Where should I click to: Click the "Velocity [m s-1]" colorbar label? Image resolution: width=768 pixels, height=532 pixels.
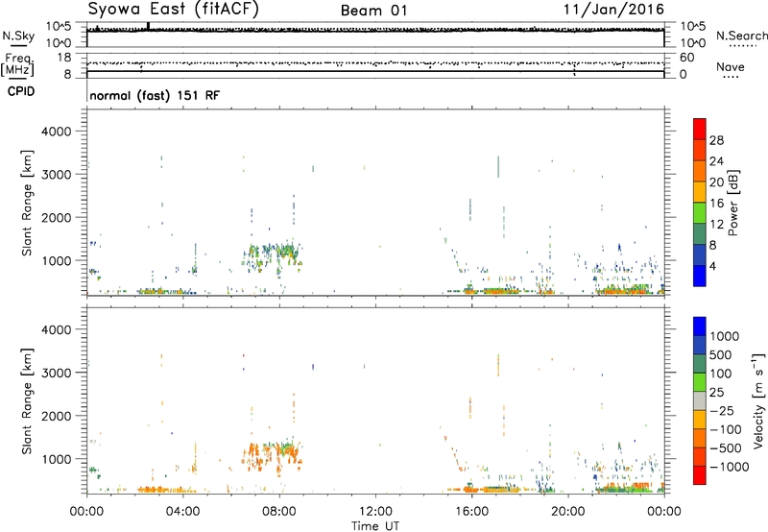click(758, 401)
